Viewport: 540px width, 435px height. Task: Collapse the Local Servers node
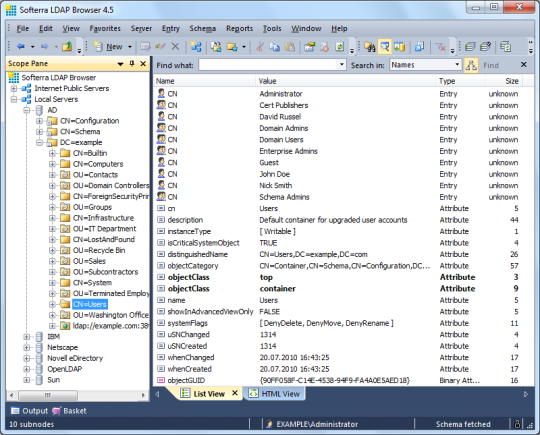tap(13, 99)
